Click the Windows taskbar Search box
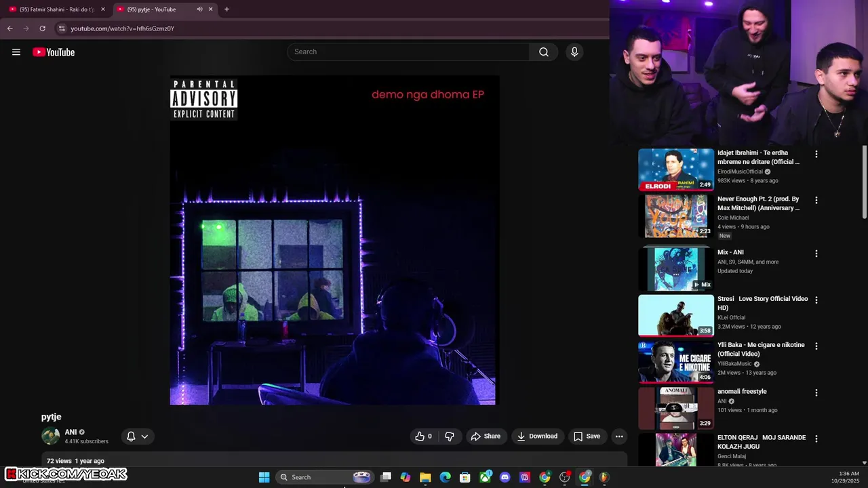Image resolution: width=868 pixels, height=488 pixels. coord(325,477)
